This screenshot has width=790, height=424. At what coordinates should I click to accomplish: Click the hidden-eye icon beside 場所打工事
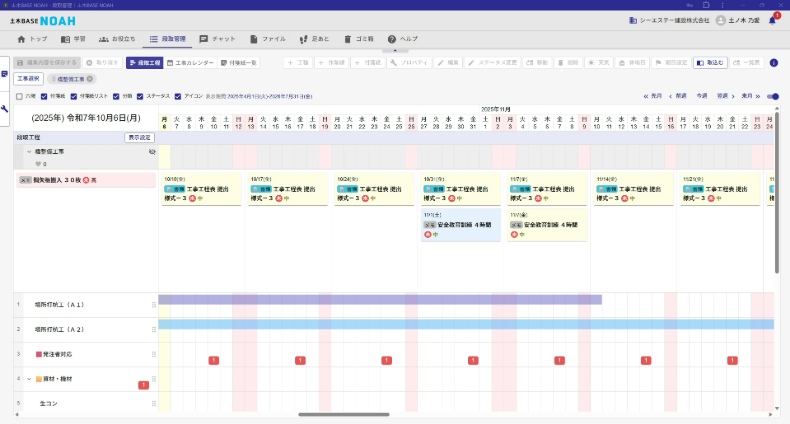coord(152,152)
